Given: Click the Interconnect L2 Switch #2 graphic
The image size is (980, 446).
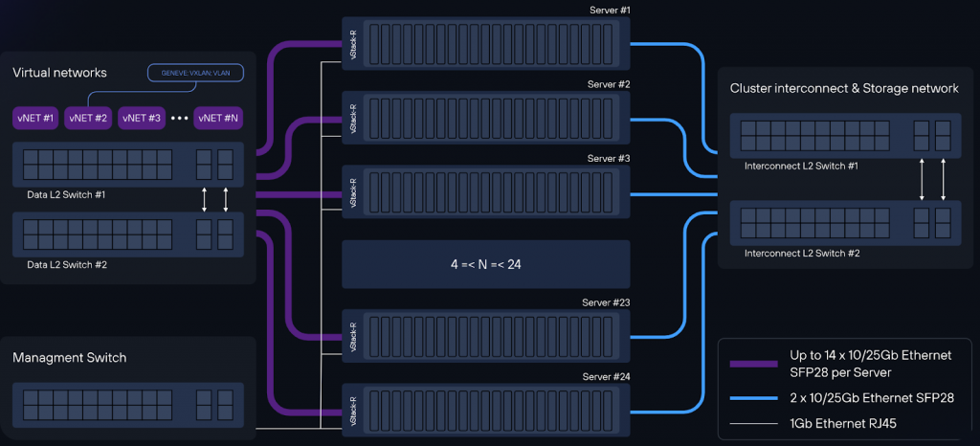Looking at the screenshot, I should tap(846, 223).
